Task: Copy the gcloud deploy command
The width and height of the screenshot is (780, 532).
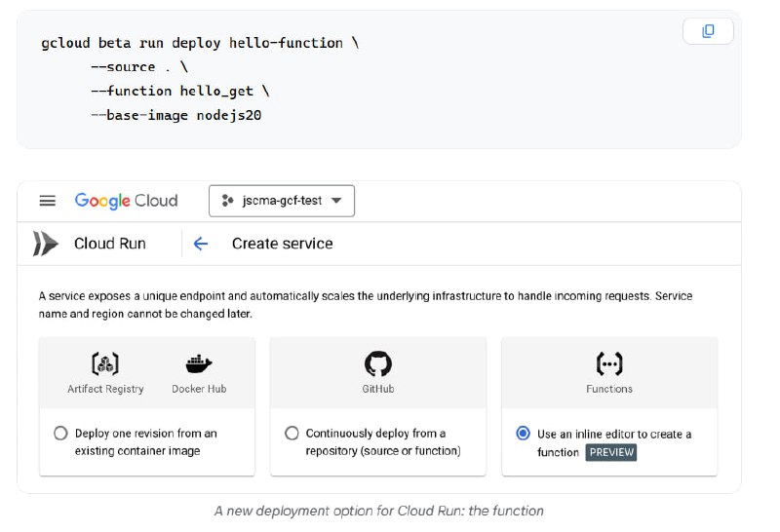Action: coord(708,31)
